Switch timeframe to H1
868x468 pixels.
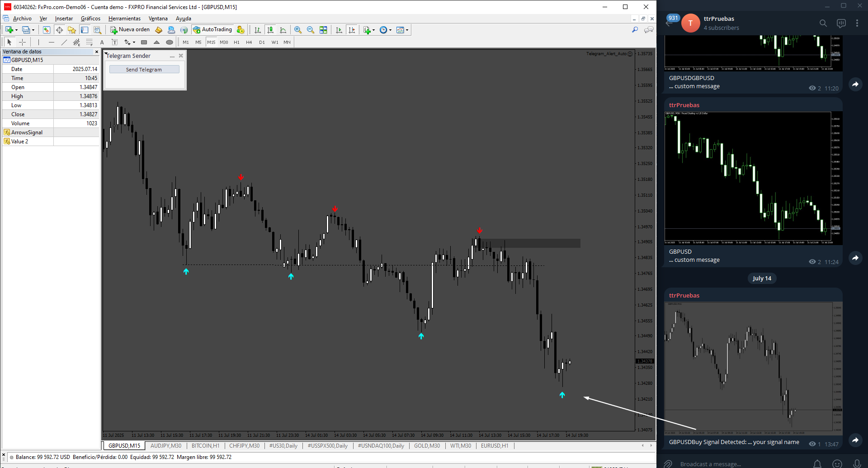tap(236, 42)
